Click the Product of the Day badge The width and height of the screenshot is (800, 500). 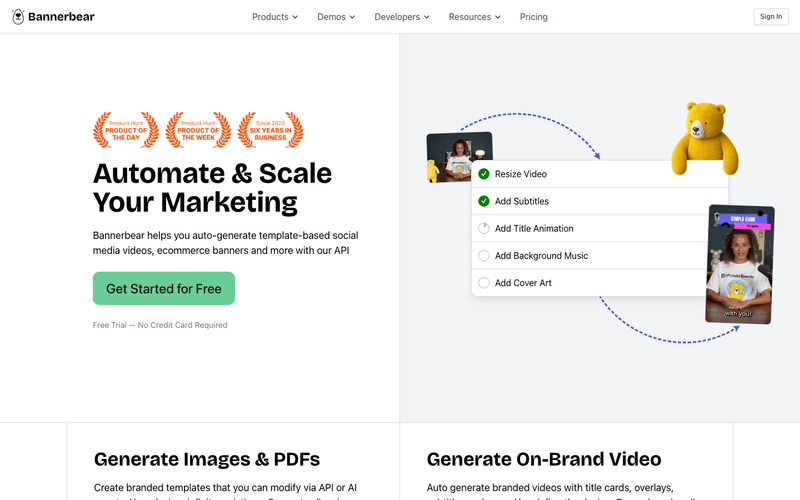126,130
